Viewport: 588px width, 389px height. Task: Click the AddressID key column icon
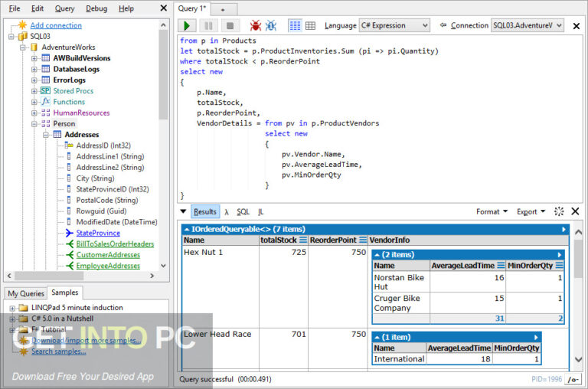click(69, 145)
